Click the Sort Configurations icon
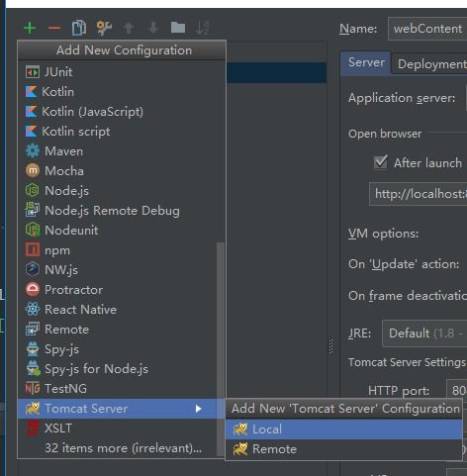Image resolution: width=467 pixels, height=476 pixels. [203, 28]
